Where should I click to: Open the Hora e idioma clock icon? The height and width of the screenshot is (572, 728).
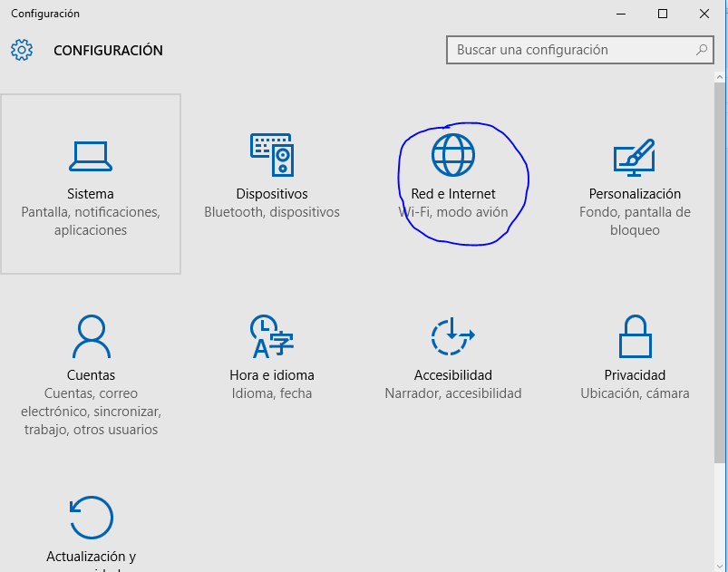272,336
